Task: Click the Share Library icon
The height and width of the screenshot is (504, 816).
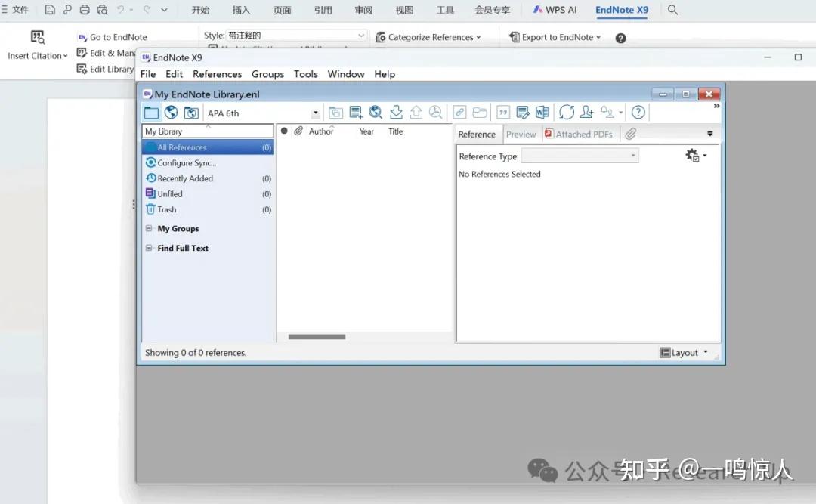Action: (586, 112)
